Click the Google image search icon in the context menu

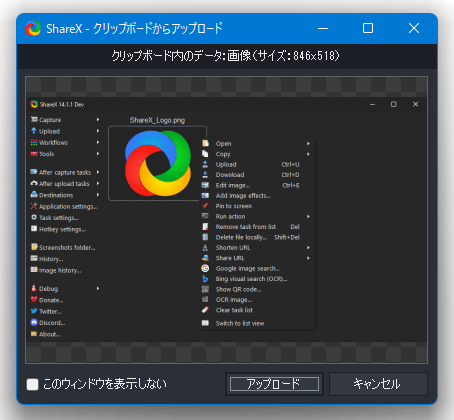click(x=205, y=268)
